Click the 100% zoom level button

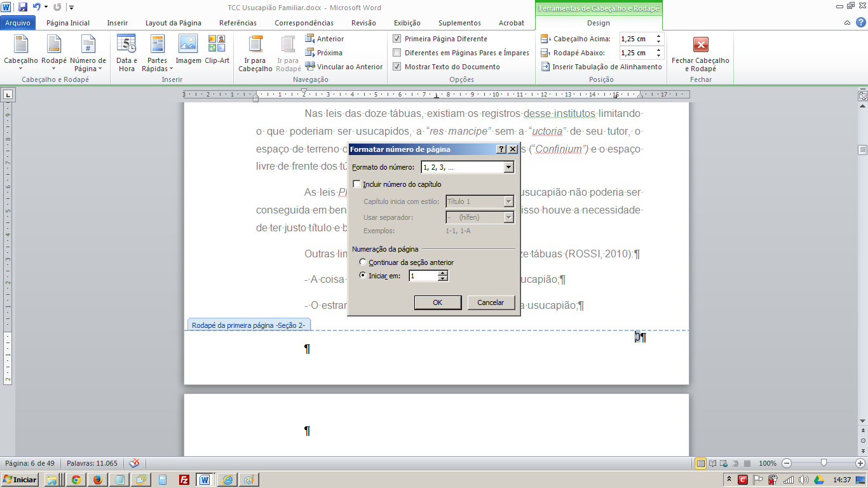(768, 463)
